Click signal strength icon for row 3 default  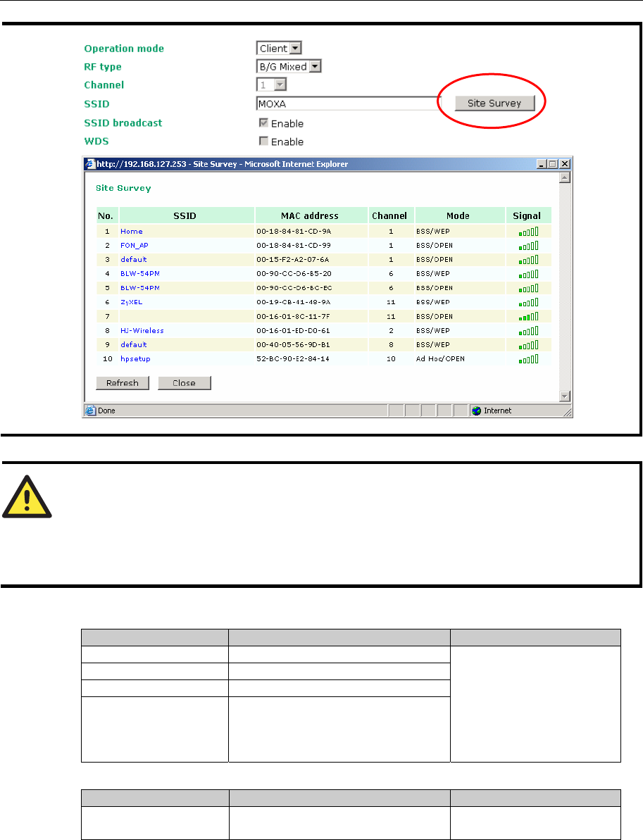pos(528,259)
